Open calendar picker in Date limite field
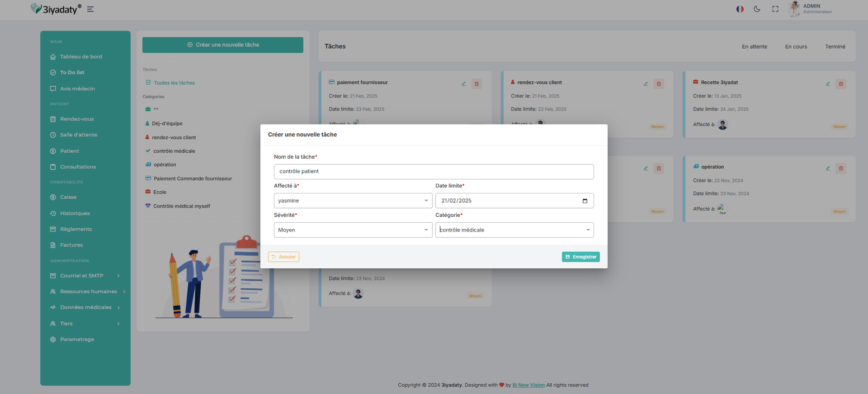The width and height of the screenshot is (868, 394). 585,201
